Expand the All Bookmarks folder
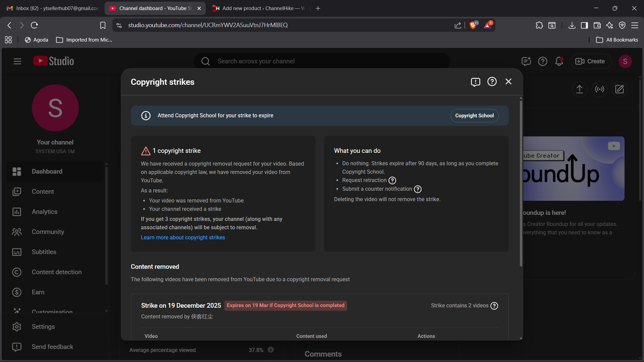Viewport: 644px width, 362px height. [x=617, y=40]
